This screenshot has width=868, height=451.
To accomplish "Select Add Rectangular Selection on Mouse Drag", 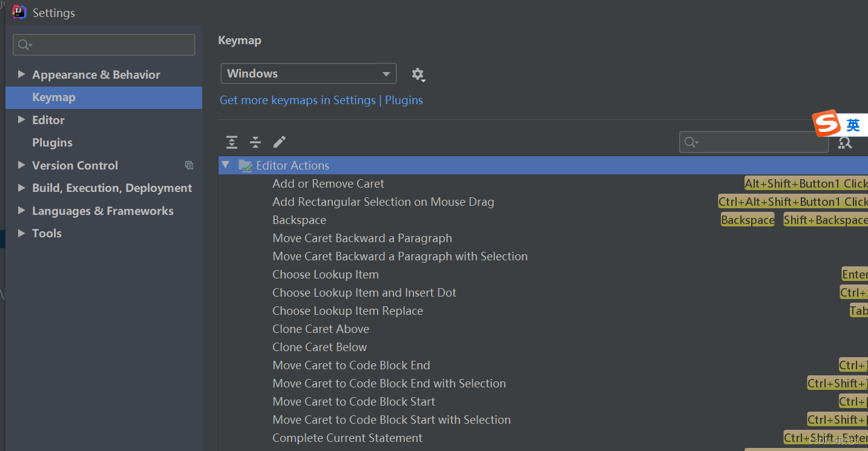I will (383, 202).
